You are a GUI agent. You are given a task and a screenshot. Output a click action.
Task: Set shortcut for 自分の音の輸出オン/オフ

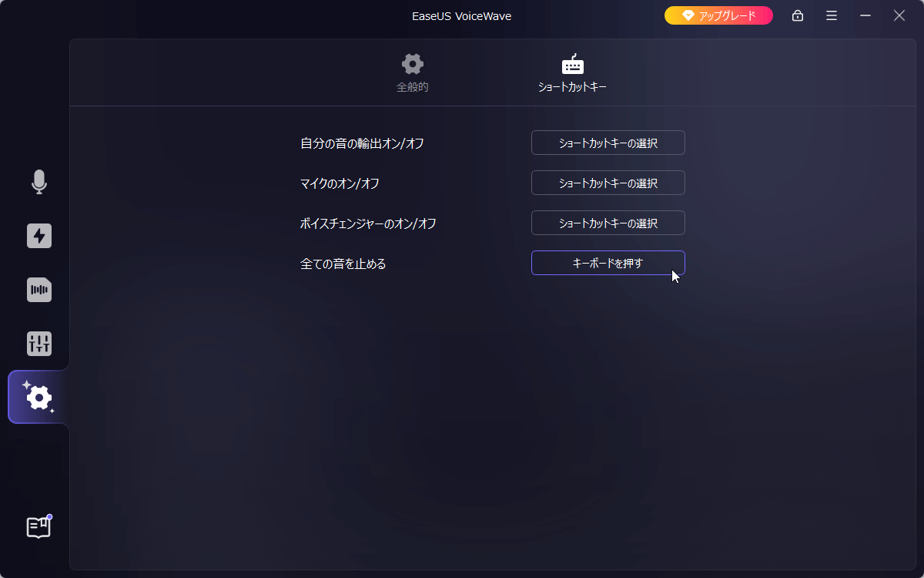tap(608, 143)
